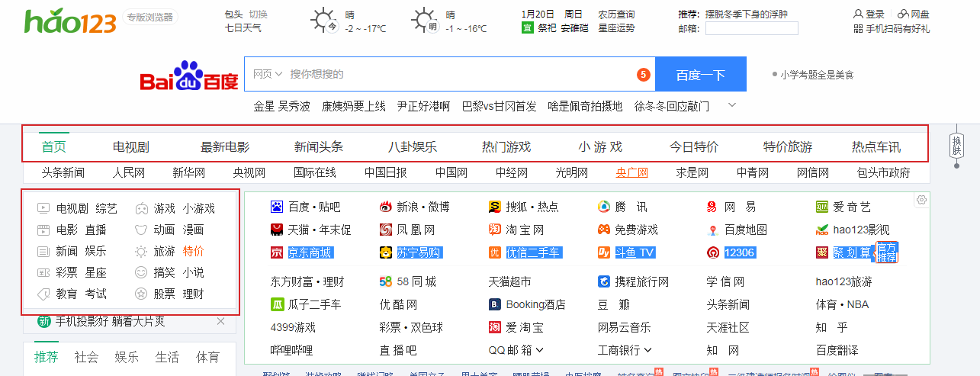Close the 手机投影好 promo banner
The height and width of the screenshot is (376, 980).
point(221,321)
